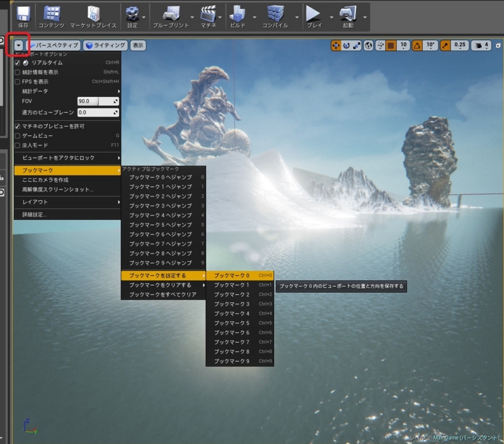
Task: Open 詳細設定... menu entry
Action: click(67, 215)
